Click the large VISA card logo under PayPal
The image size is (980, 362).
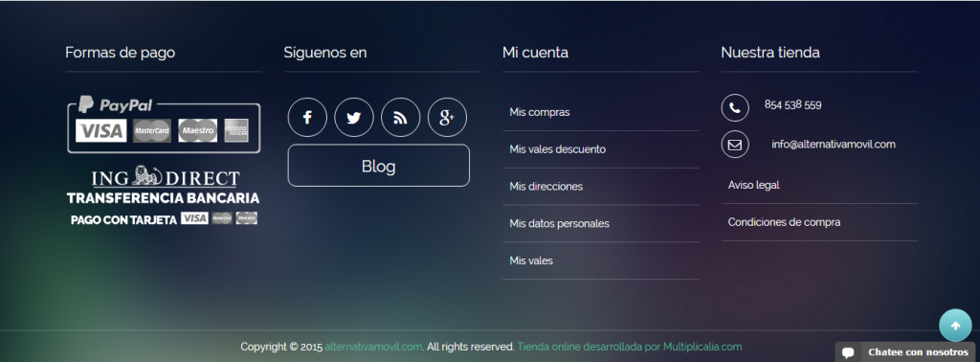[x=101, y=130]
